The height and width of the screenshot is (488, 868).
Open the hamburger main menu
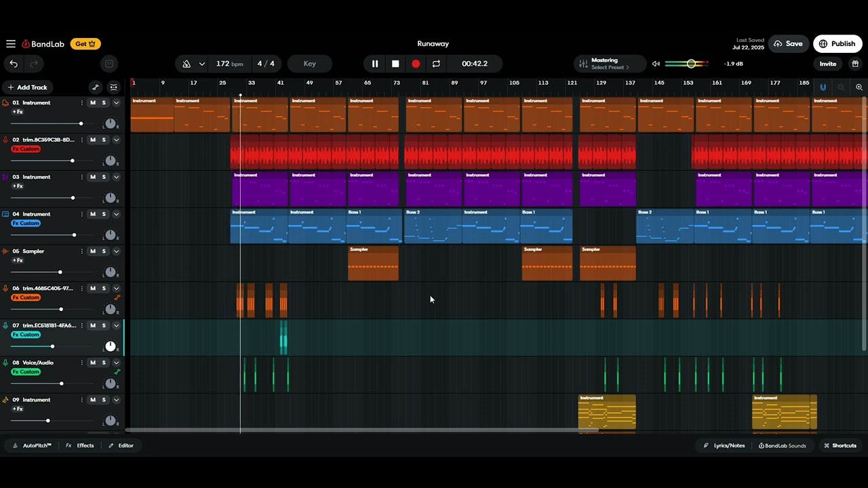(11, 44)
